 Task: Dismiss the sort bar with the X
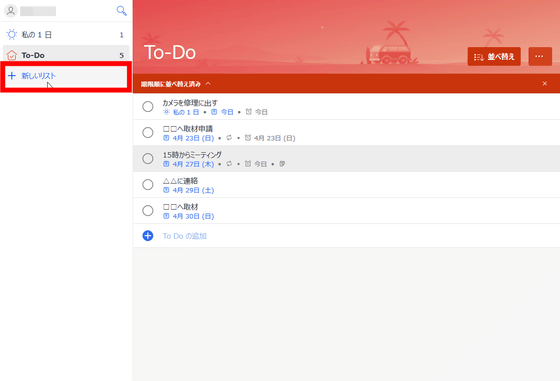point(545,84)
